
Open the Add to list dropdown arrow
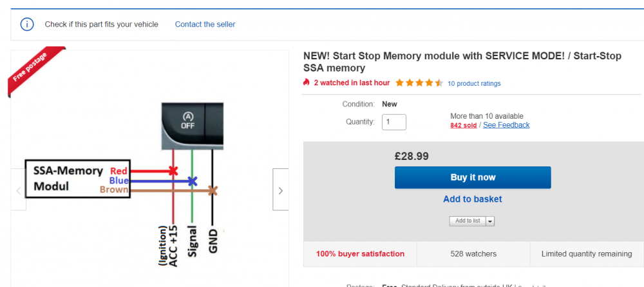[490, 221]
